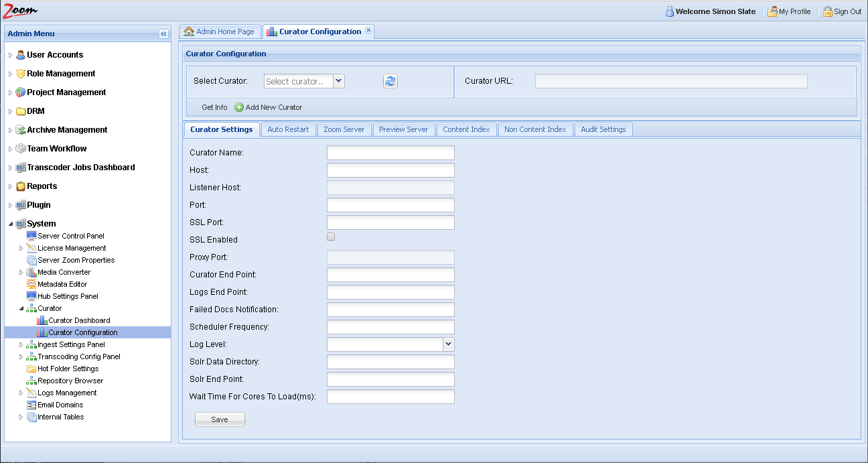Close the Curator Configuration tab
868x463 pixels.
point(368,31)
